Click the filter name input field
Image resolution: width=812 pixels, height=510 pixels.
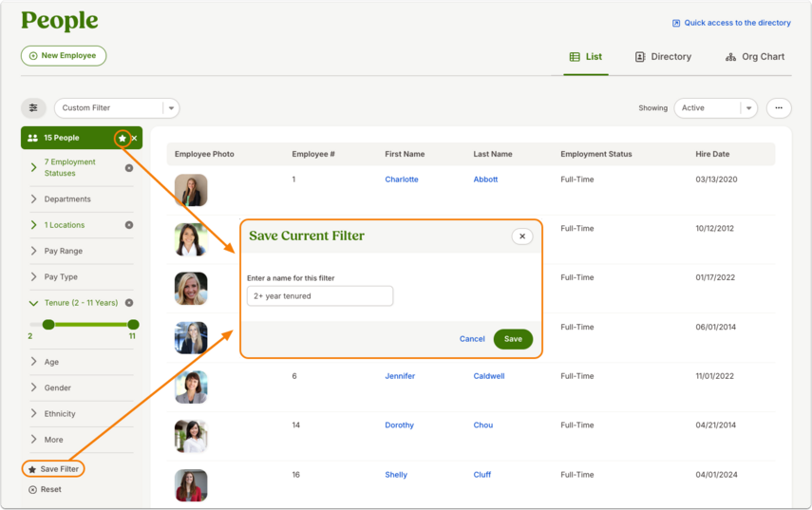pyautogui.click(x=320, y=296)
